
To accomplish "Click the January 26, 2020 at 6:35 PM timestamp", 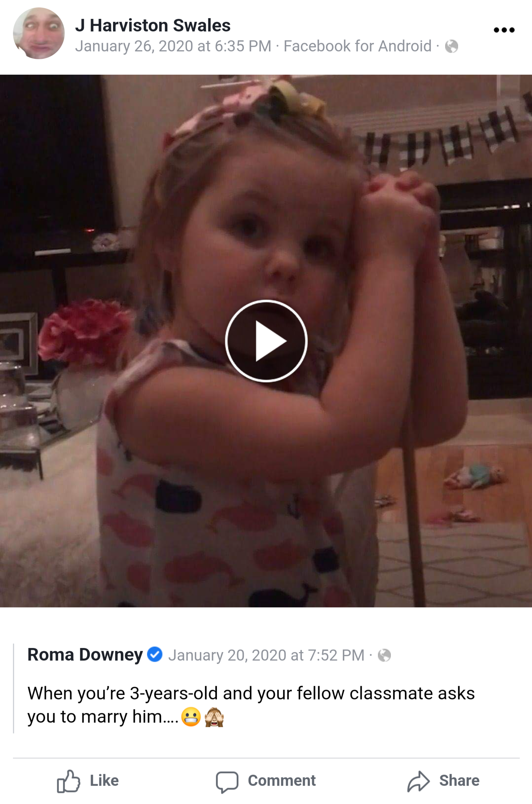I will (173, 46).
